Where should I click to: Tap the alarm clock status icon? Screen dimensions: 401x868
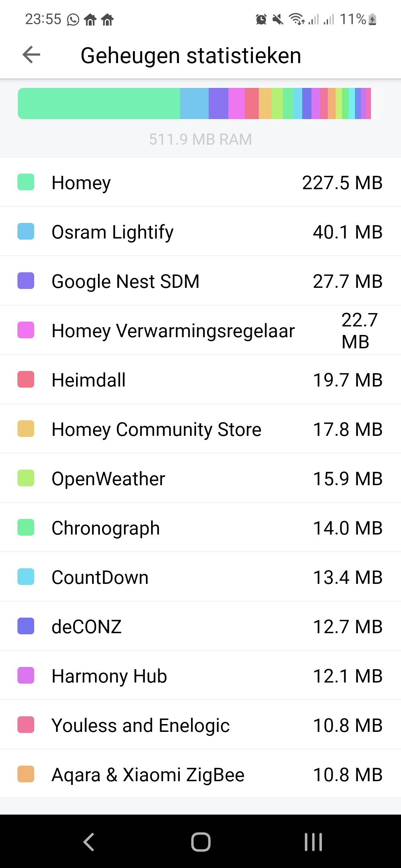click(261, 19)
